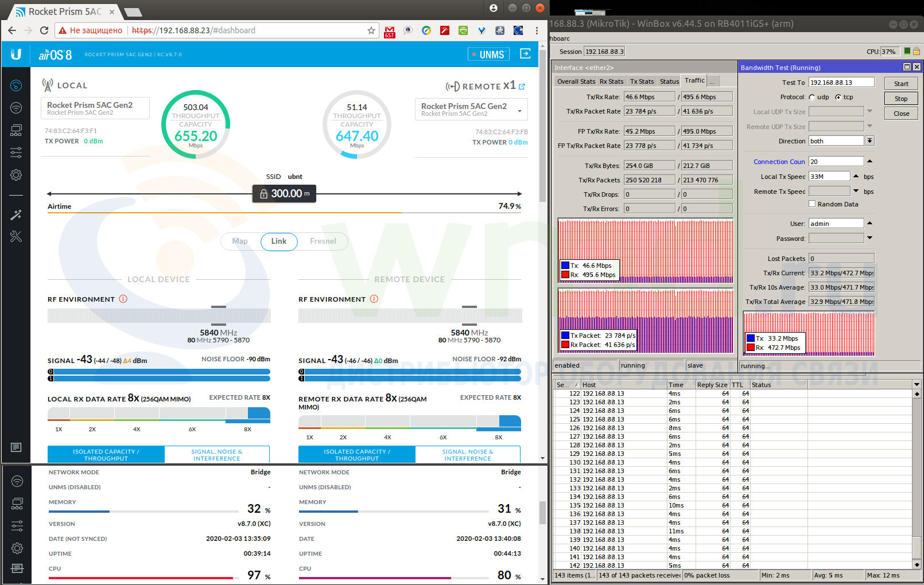
Task: Maximize the Bandwidth Test window
Action: click(x=907, y=67)
